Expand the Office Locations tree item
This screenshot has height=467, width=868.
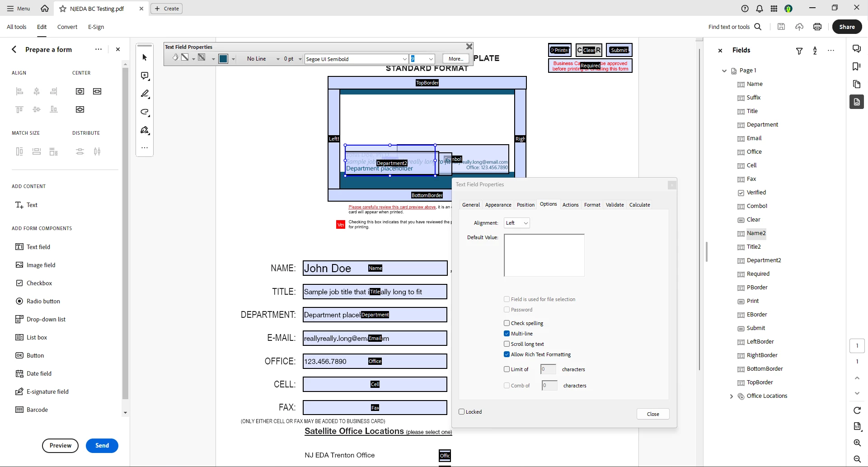click(x=732, y=396)
